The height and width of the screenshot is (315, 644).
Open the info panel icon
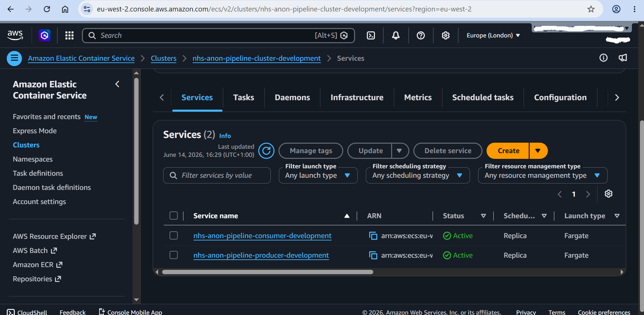(x=604, y=58)
